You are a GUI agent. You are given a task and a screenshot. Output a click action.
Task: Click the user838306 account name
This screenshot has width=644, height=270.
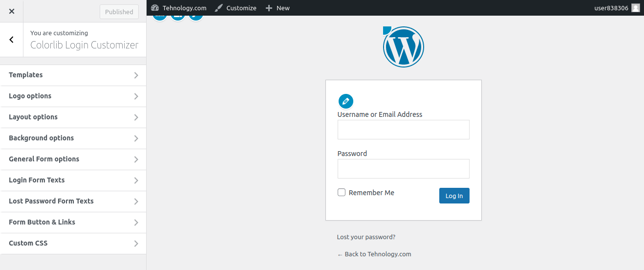(611, 8)
